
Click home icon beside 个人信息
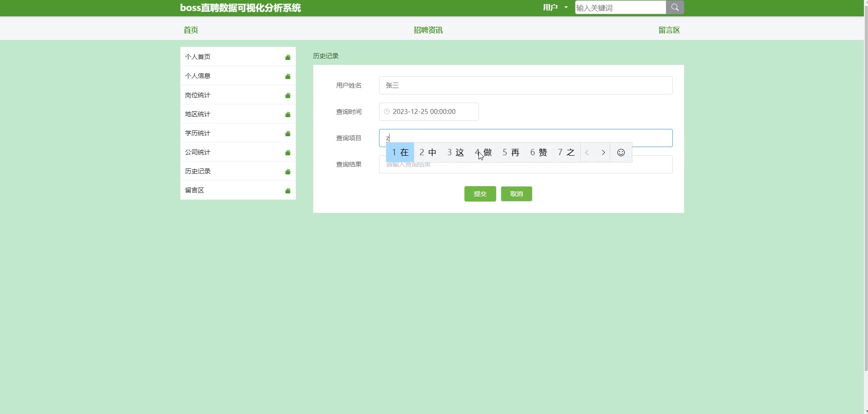287,76
